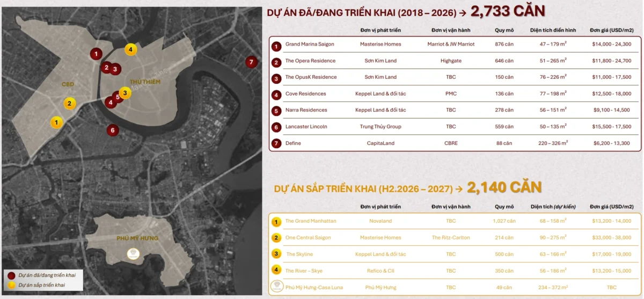Viewport: 644px width, 299px height.
Task: Click the yellow number badge beside The Skyline
Action: [276, 254]
